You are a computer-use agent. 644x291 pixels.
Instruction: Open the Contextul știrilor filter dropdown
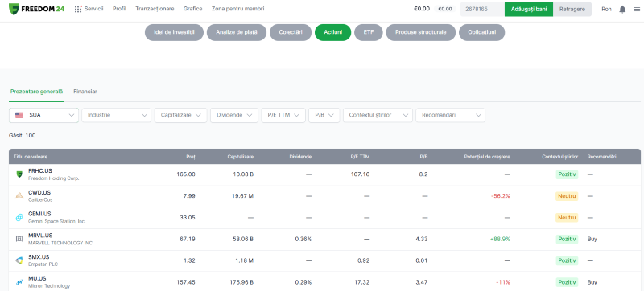coord(378,115)
